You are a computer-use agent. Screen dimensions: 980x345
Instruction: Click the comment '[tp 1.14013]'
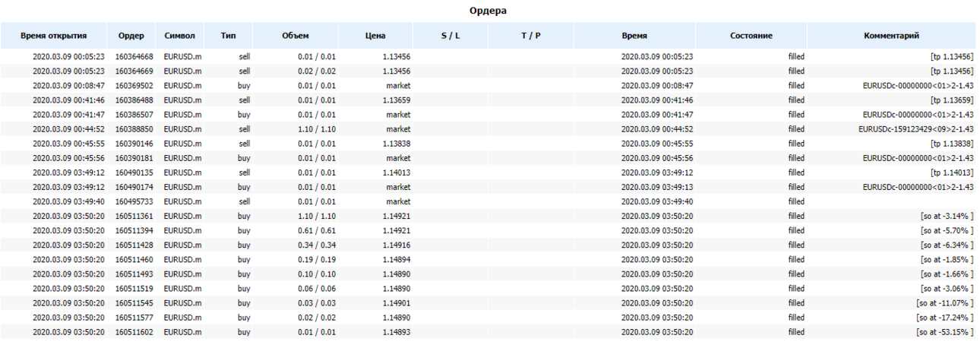(952, 172)
